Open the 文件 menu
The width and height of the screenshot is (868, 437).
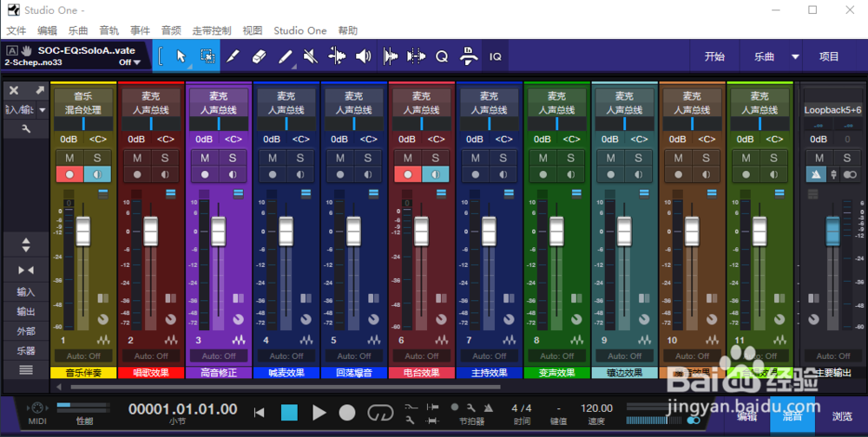coord(16,30)
